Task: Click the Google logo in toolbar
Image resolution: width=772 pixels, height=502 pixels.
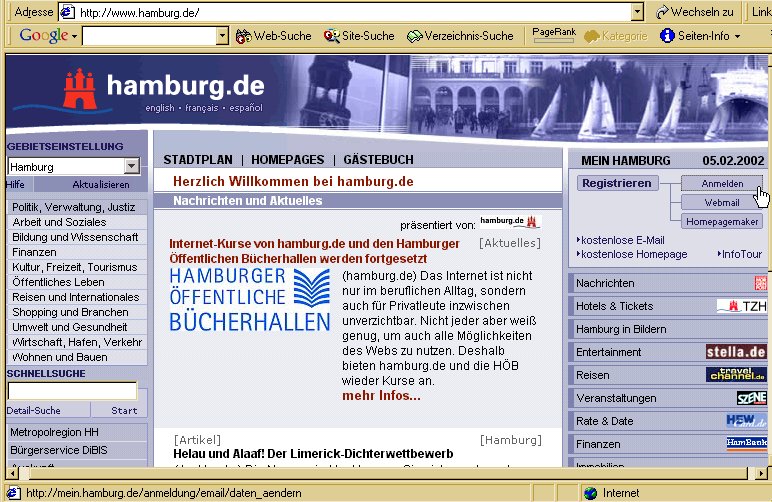Action: coord(43,36)
